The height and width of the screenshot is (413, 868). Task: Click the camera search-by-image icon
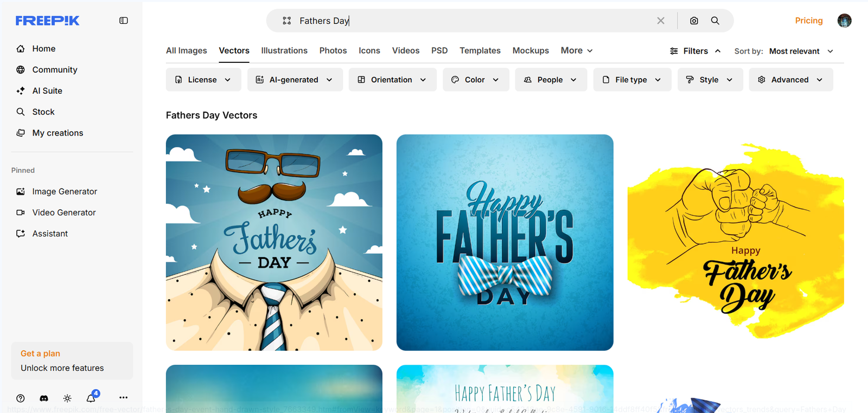694,21
